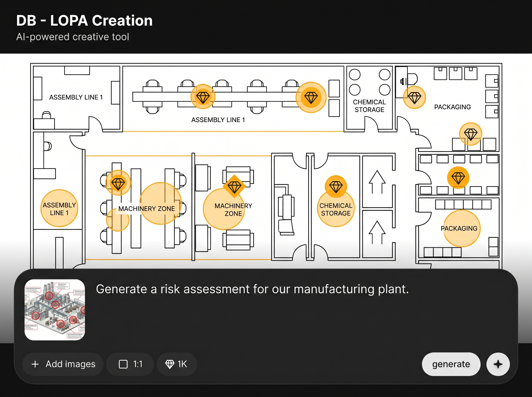Click the prompt text about risk assessment
The image size is (532, 397).
(x=252, y=289)
